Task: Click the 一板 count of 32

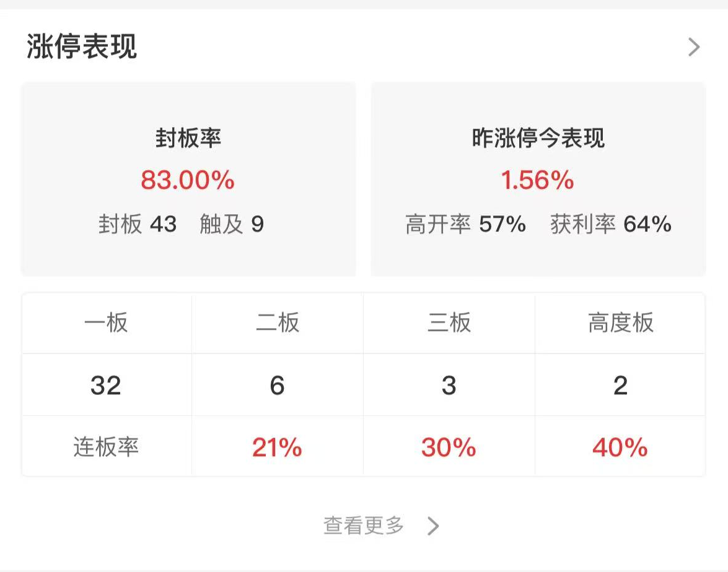Action: (106, 385)
